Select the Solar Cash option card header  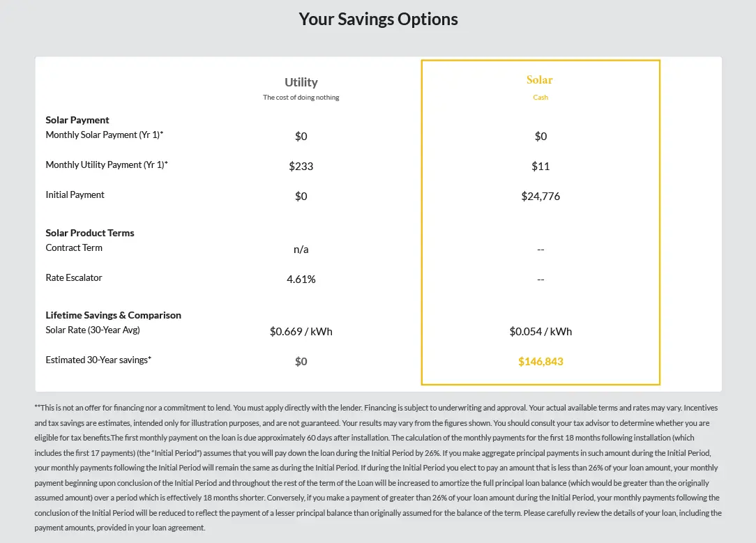540,80
